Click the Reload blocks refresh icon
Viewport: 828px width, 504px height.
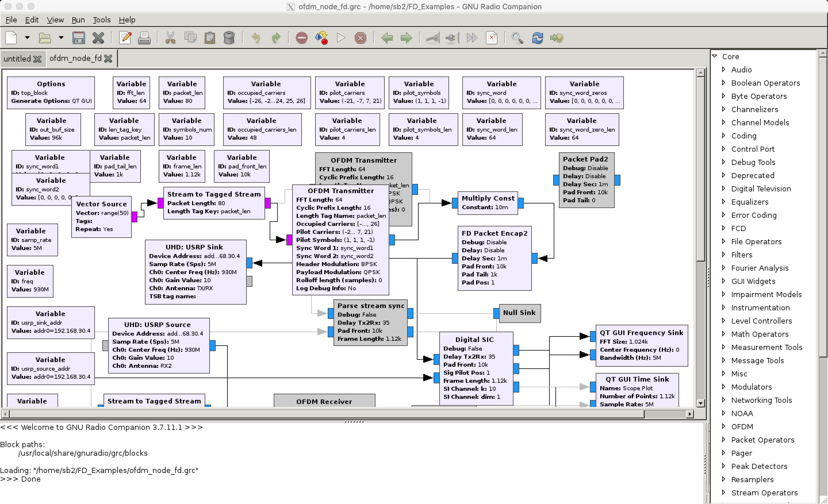tap(537, 38)
